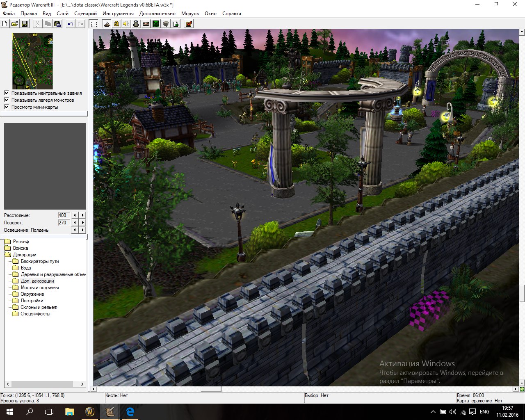Open the Windows Start menu
Image resolution: width=525 pixels, height=420 pixels.
click(9, 412)
